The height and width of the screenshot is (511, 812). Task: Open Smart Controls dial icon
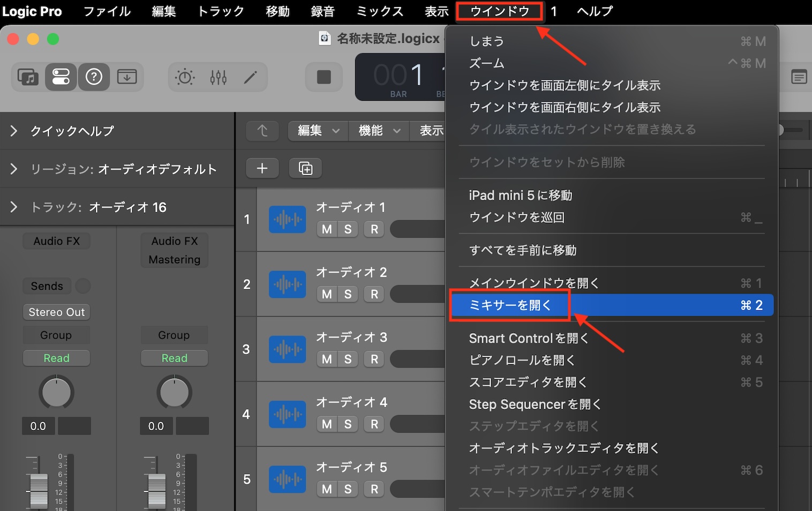(x=185, y=77)
